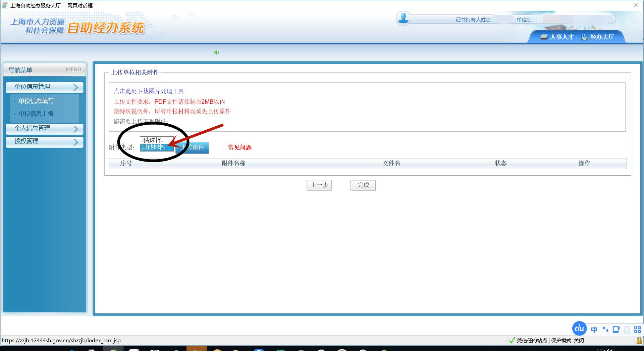This screenshot has width=644, height=351.
Task: Click 文件名 column header
Action: pyautogui.click(x=391, y=163)
